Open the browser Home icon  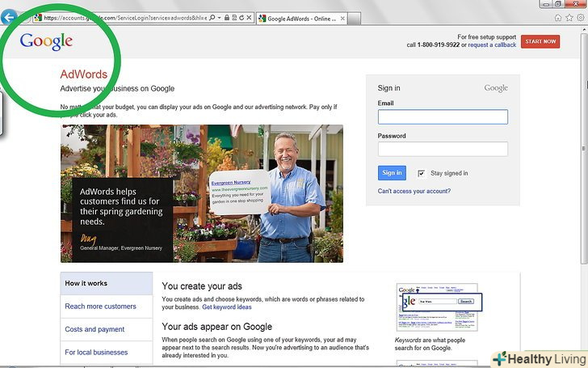coord(558,18)
